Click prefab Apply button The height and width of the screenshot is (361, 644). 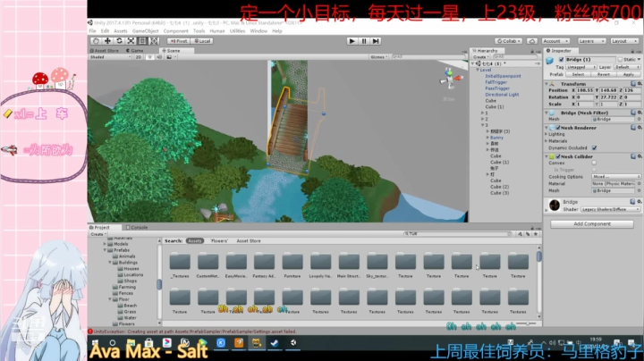(x=629, y=74)
